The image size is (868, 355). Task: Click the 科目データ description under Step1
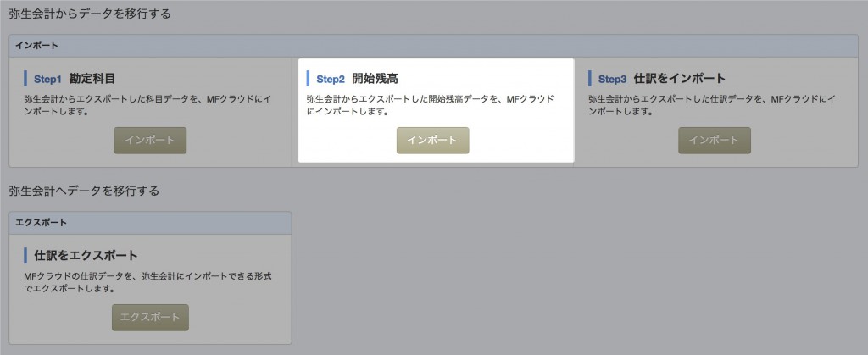tap(147, 105)
